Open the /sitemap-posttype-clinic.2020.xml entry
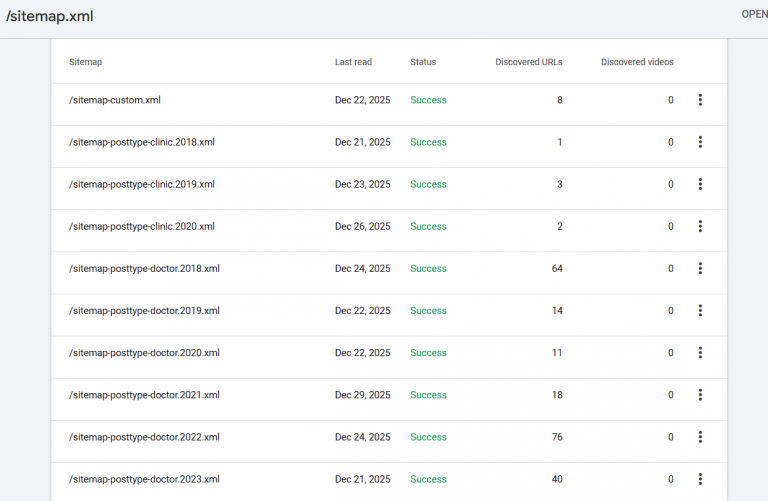 (x=142, y=226)
